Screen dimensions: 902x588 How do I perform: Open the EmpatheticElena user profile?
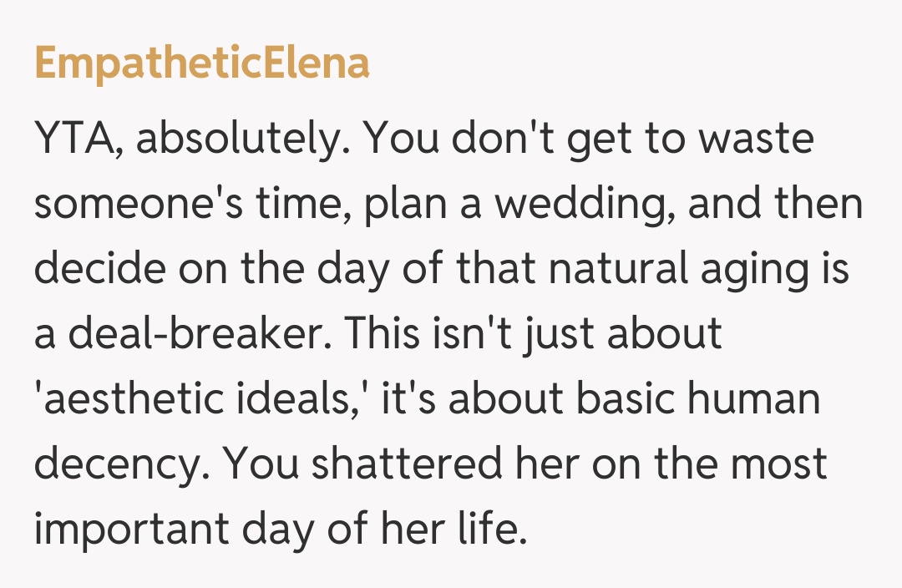click(x=201, y=63)
